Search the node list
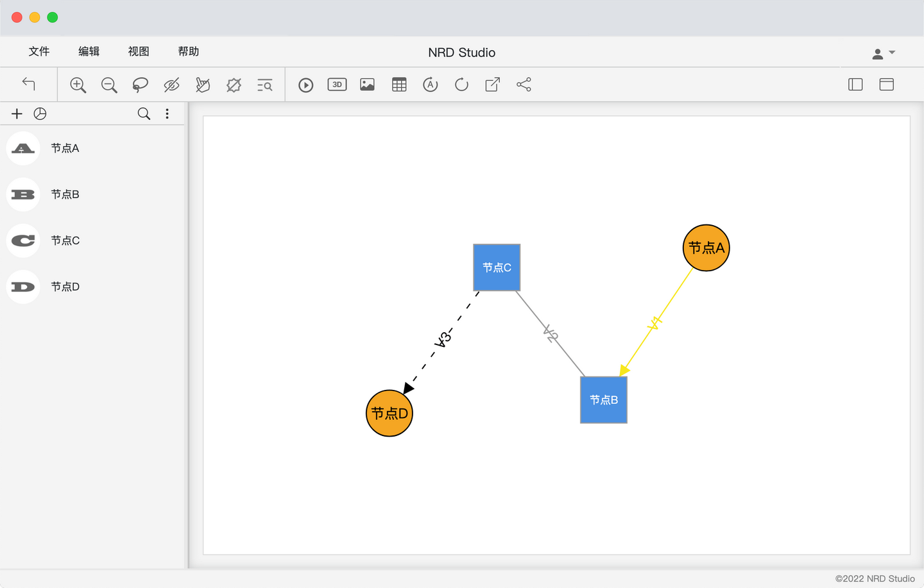Screen dimensions: 924x588 (x=144, y=113)
